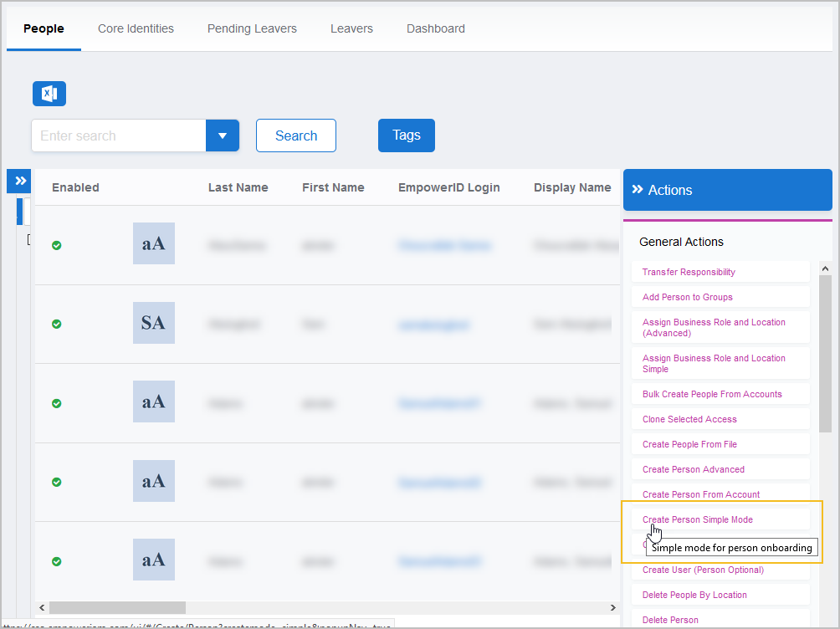Open the Pending Leavers tab
The width and height of the screenshot is (840, 629).
(x=252, y=28)
